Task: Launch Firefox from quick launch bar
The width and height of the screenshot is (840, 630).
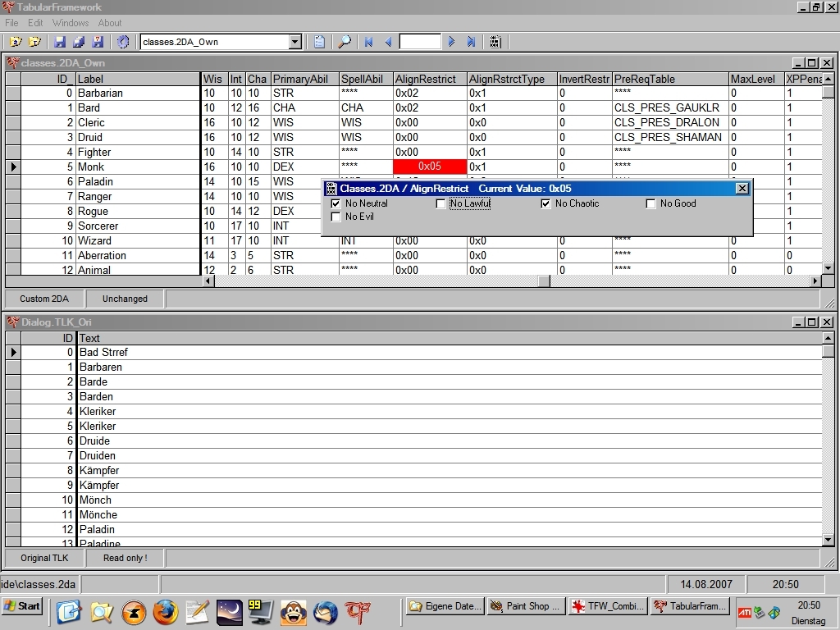Action: (165, 611)
